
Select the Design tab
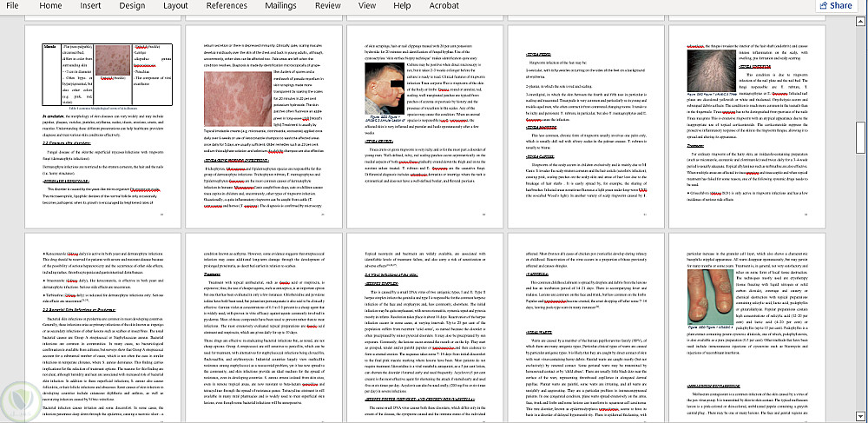132,5
